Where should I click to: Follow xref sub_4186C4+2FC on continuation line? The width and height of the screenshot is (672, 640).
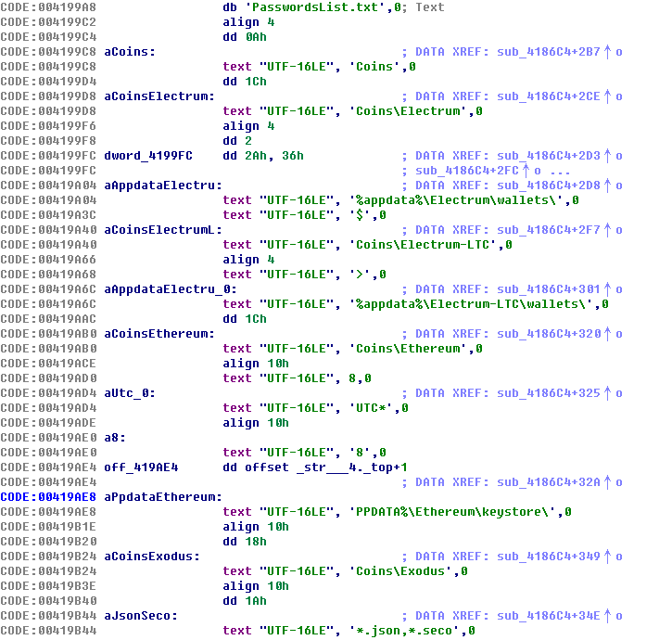[x=467, y=171]
